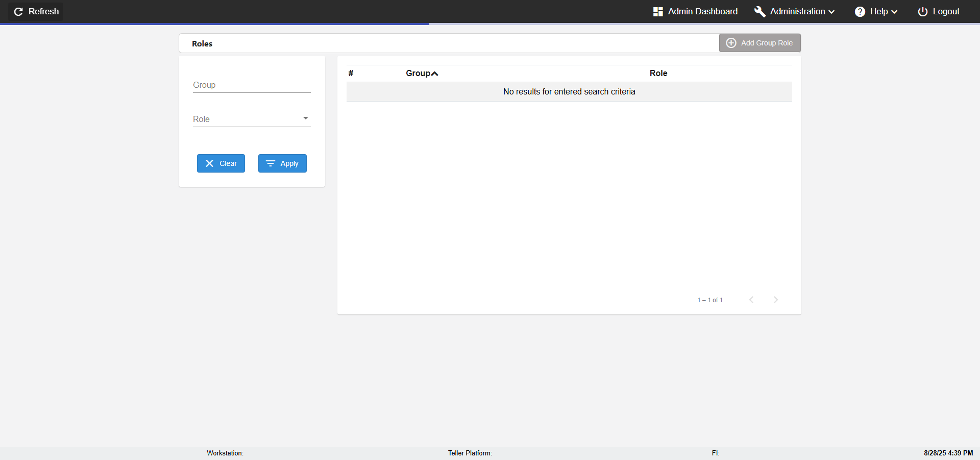This screenshot has width=980, height=460.
Task: Click the No results message row
Action: pyautogui.click(x=569, y=92)
